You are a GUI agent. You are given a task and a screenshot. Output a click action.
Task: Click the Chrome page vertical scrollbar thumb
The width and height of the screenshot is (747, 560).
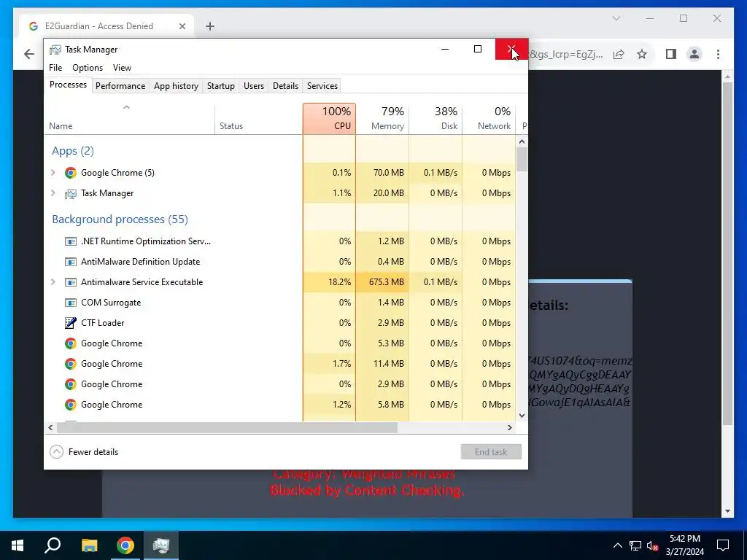tap(727, 254)
